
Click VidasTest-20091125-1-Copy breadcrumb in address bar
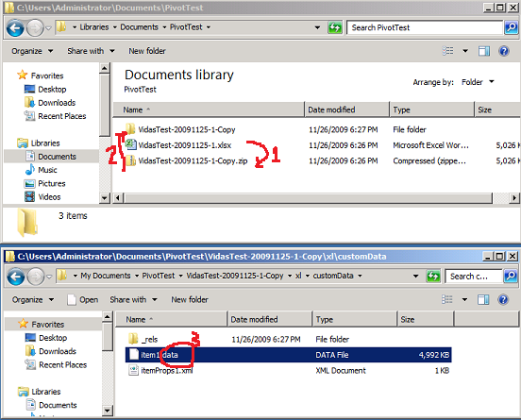point(235,276)
